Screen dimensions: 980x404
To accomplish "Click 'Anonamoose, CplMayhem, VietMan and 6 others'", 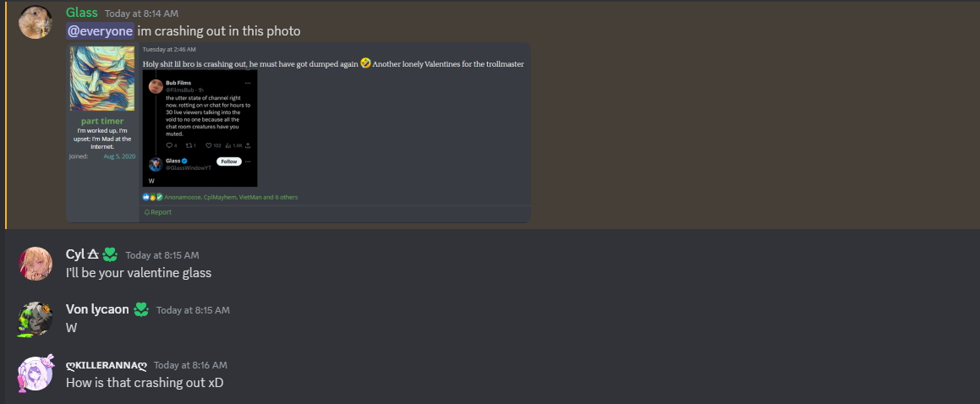I will [x=231, y=197].
